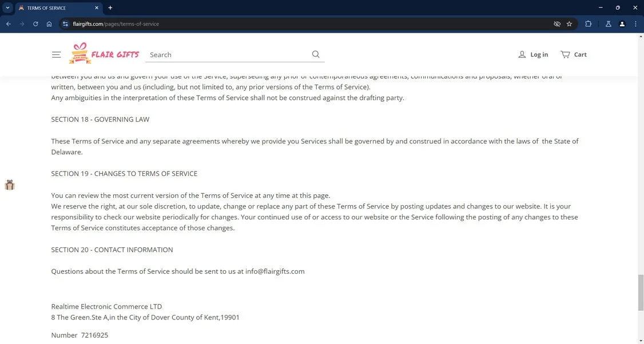Click the search magnifier icon
This screenshot has width=644, height=344.
[x=316, y=54]
